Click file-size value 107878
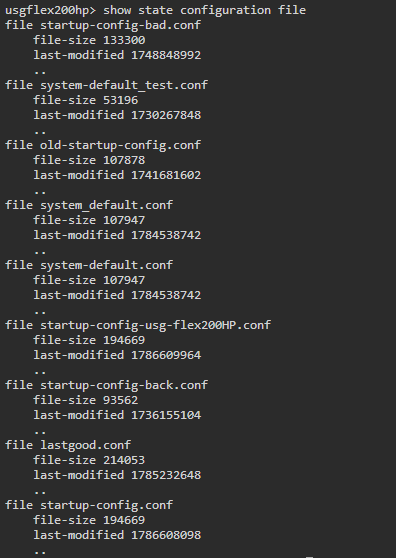This screenshot has width=396, height=558. click(124, 160)
